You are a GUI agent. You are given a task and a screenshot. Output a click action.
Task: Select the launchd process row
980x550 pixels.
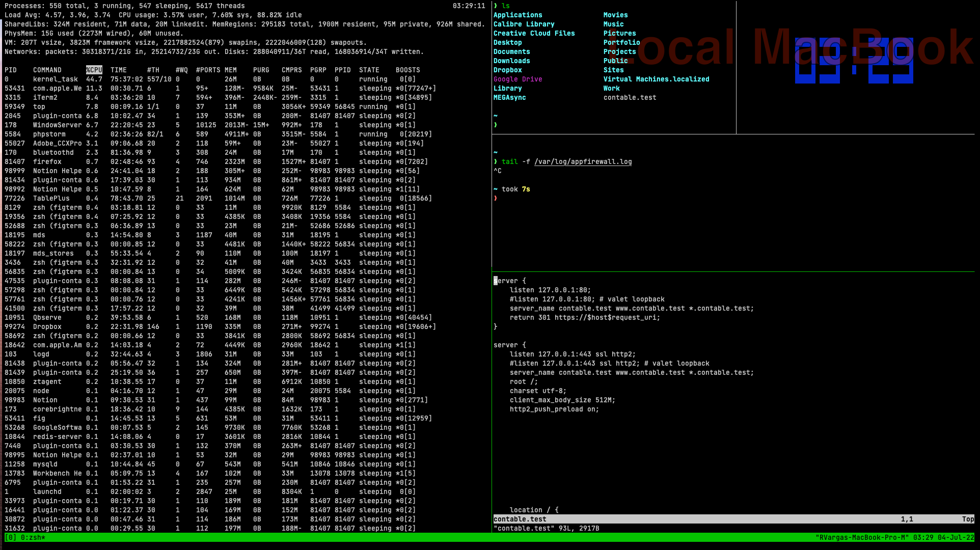210,491
